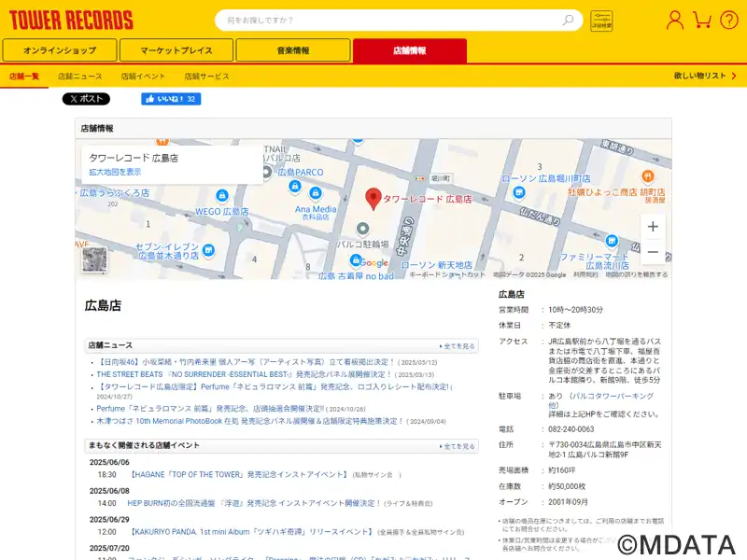
Task: Zoom out on the map
Action: 653,252
